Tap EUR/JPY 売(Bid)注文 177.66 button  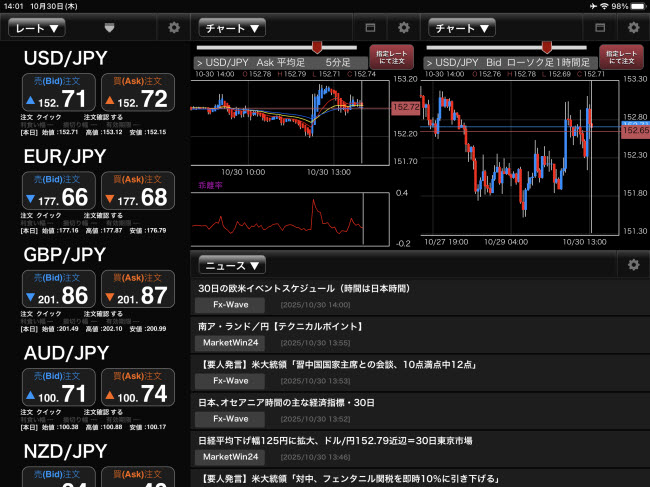[59, 191]
